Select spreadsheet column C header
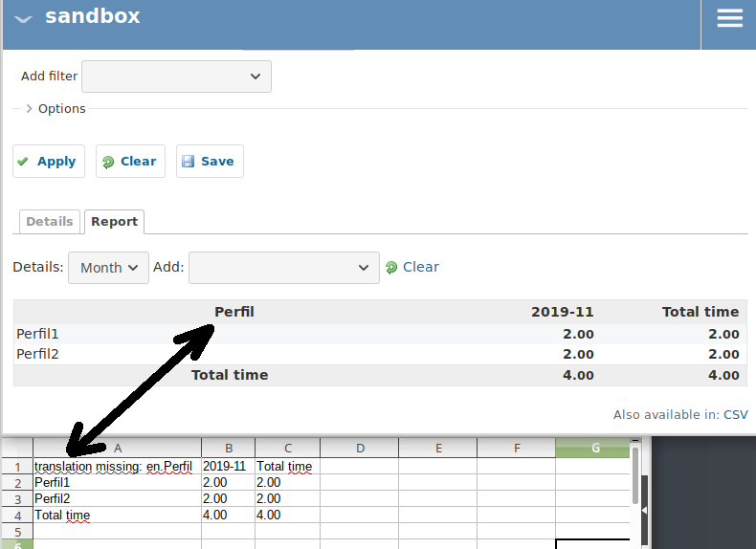The width and height of the screenshot is (756, 549). point(287,448)
